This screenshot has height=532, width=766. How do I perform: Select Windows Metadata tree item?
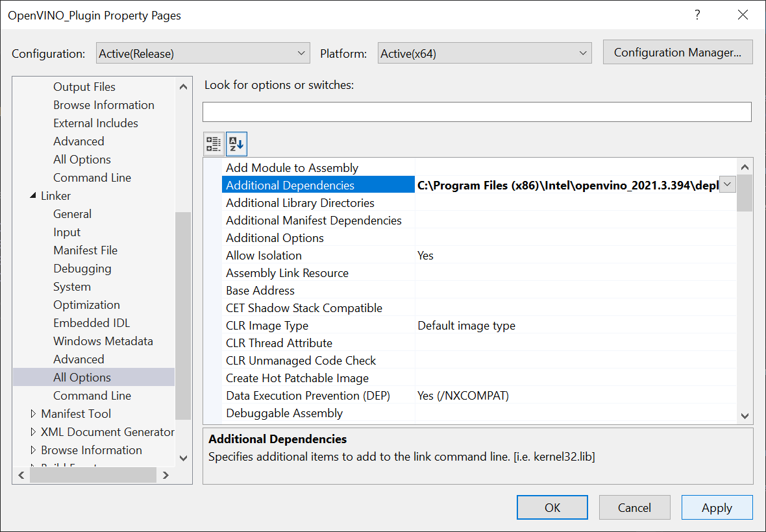coord(103,341)
